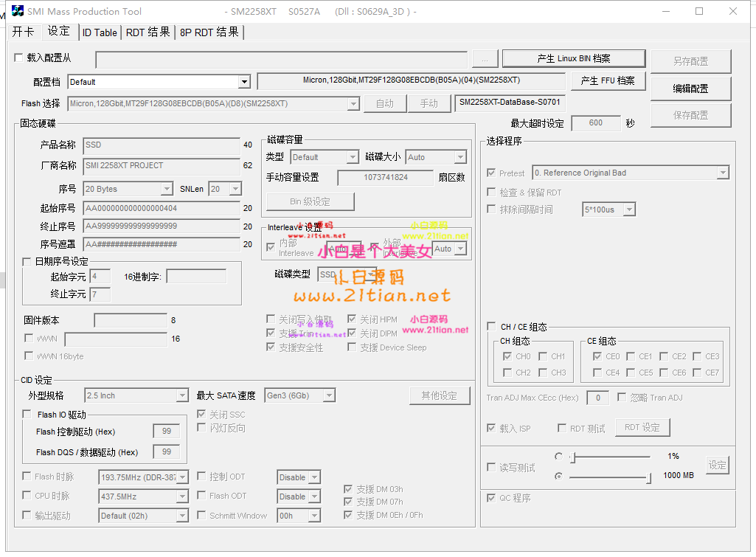Toggle the 支援 DM 03h checkbox

[x=348, y=489]
